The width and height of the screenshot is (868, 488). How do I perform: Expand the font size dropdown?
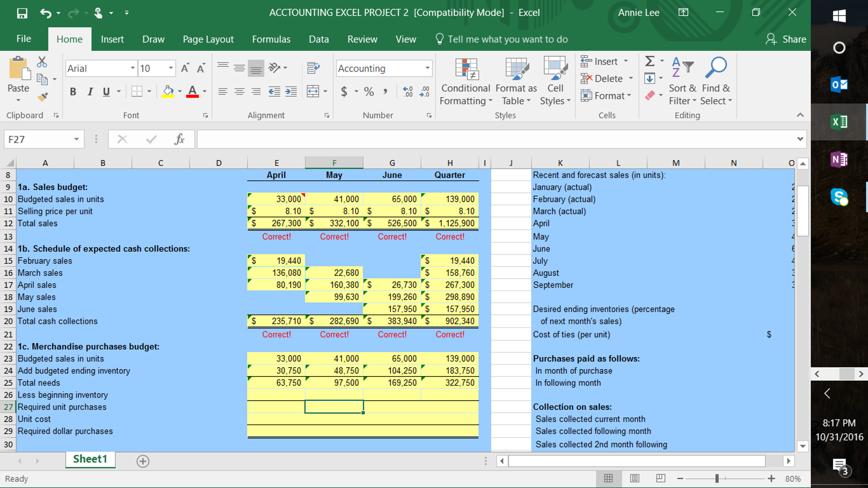tap(171, 68)
